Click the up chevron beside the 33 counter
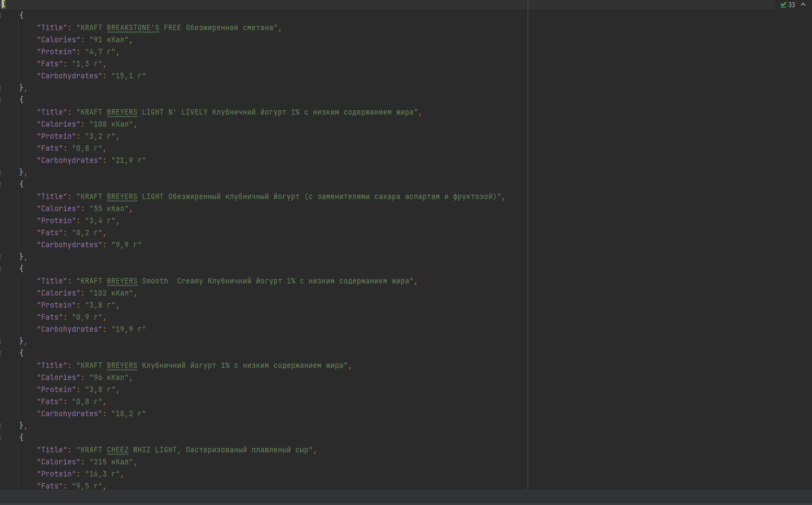The width and height of the screenshot is (812, 505). 803,4
